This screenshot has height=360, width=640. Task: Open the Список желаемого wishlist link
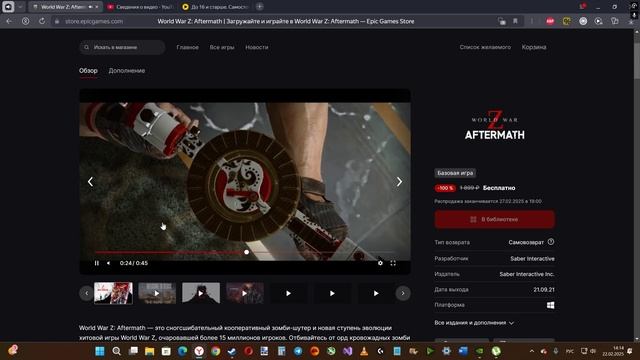click(x=485, y=47)
